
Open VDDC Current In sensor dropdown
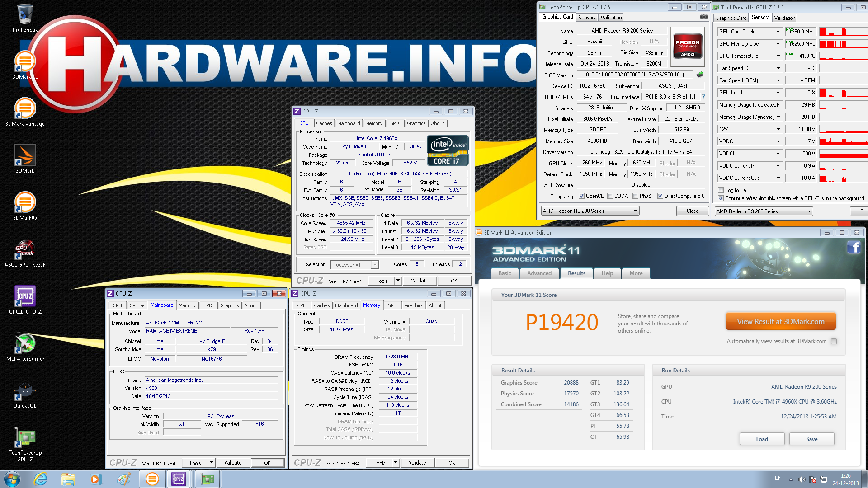pos(778,166)
